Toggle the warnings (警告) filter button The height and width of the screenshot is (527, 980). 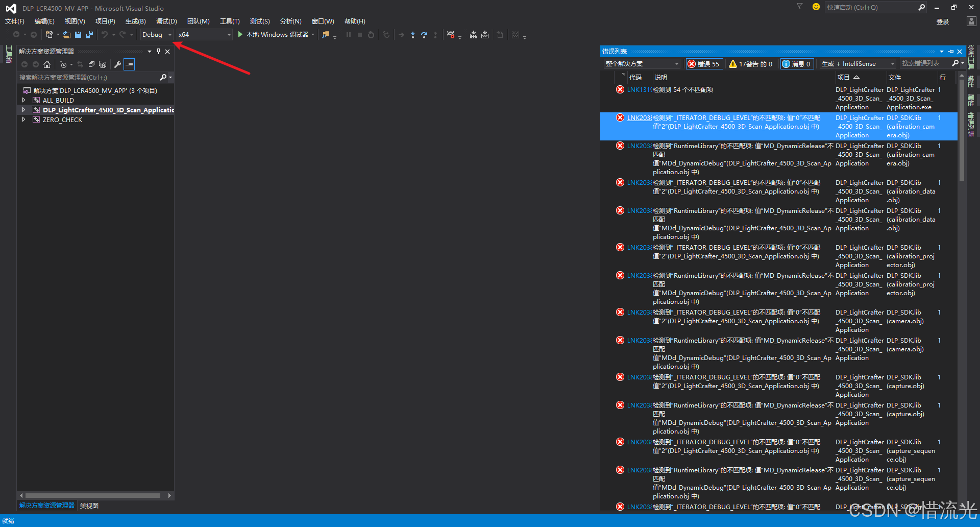coord(750,64)
